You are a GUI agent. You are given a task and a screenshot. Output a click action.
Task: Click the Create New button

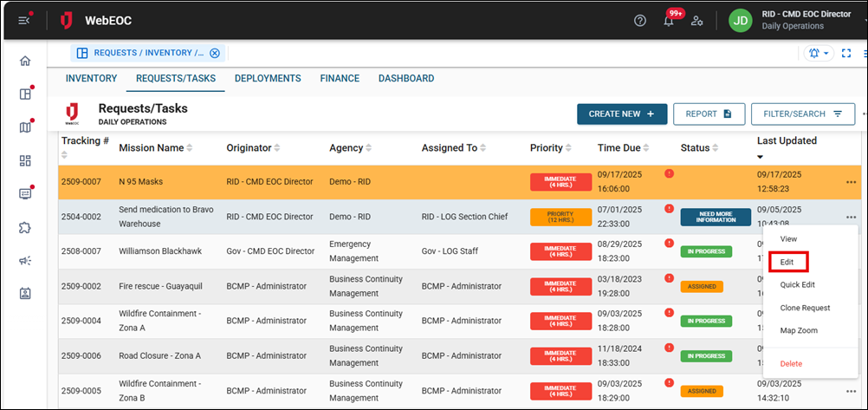[x=621, y=114]
